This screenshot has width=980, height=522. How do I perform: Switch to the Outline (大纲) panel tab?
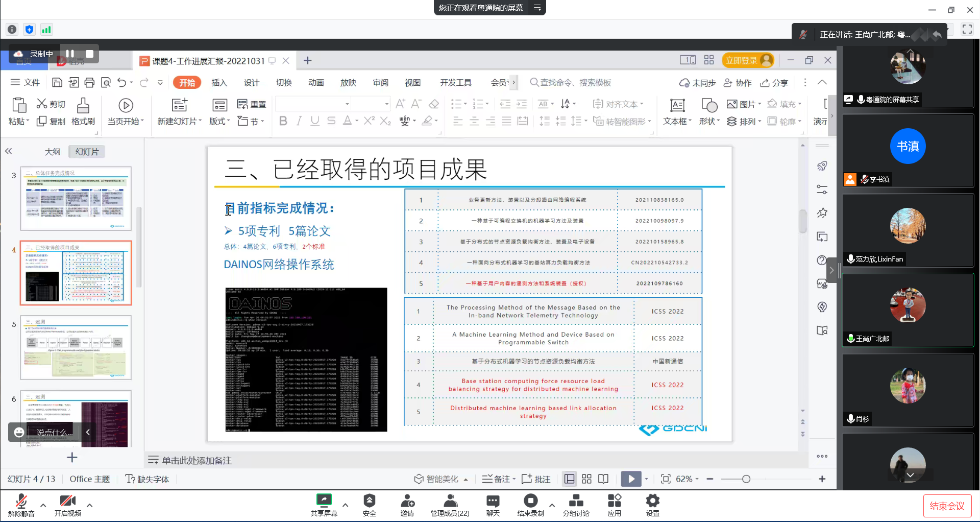pyautogui.click(x=53, y=152)
